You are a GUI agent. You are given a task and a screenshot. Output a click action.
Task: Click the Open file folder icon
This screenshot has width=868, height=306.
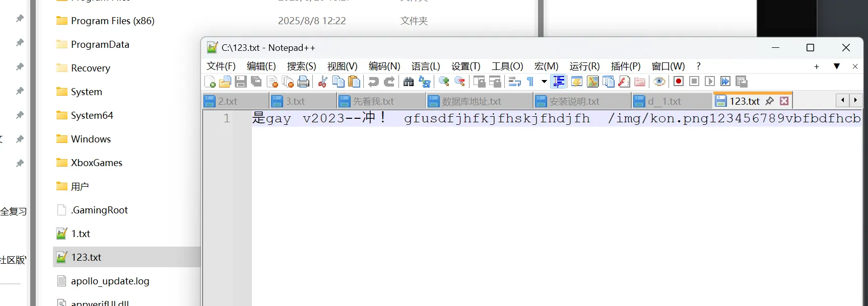click(x=225, y=82)
